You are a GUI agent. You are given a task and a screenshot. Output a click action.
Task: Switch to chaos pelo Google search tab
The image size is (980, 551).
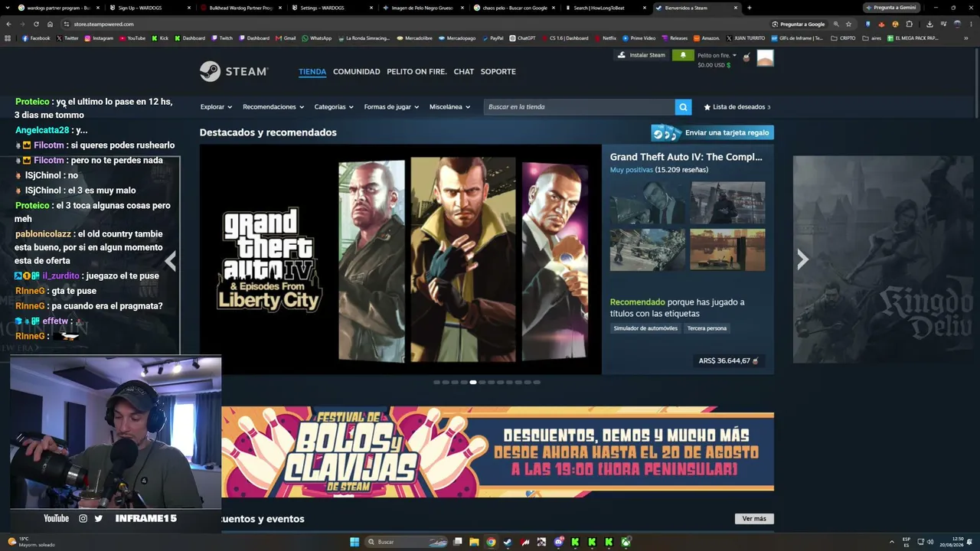coord(513,8)
